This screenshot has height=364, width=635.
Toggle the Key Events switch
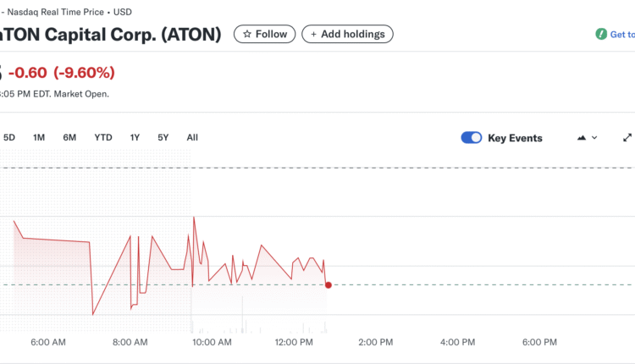[x=472, y=138]
